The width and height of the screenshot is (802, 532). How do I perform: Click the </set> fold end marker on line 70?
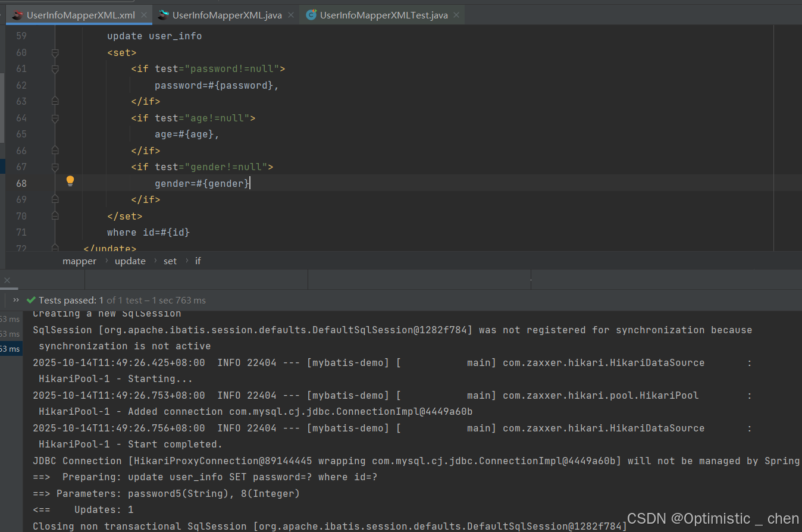(x=55, y=216)
